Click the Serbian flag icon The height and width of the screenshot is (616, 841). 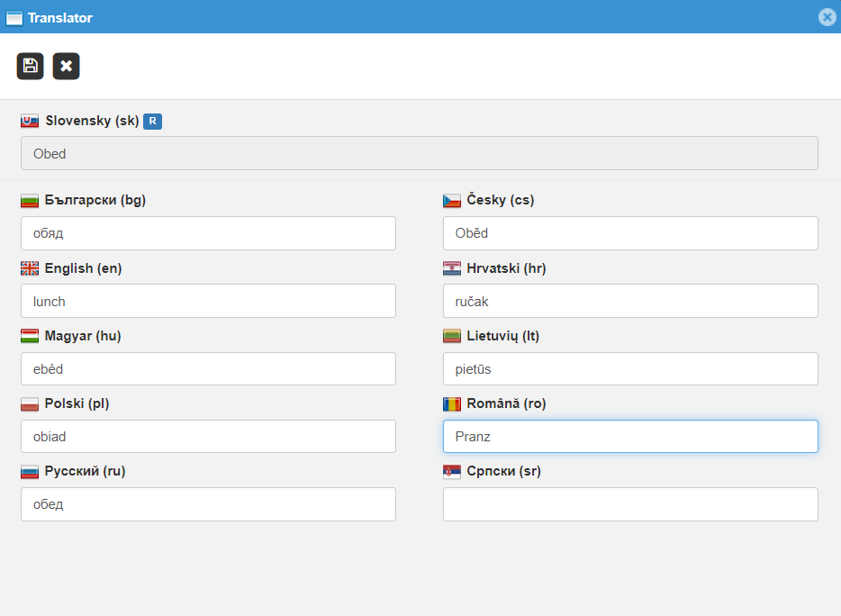pyautogui.click(x=452, y=472)
